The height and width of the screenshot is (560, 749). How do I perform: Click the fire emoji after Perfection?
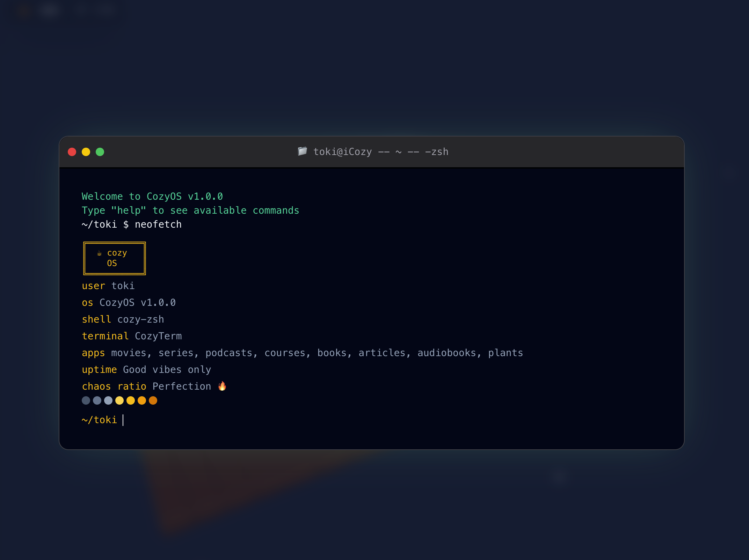click(x=222, y=386)
